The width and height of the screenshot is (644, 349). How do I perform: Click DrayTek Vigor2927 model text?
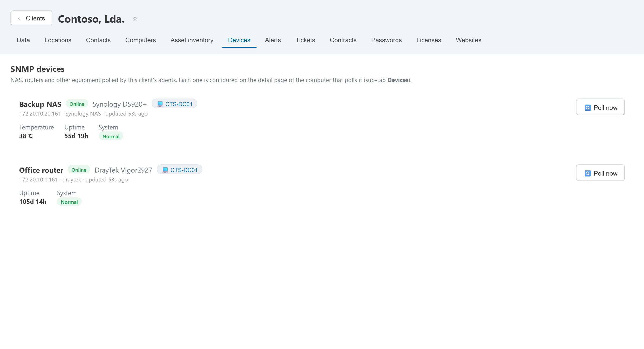tap(123, 170)
